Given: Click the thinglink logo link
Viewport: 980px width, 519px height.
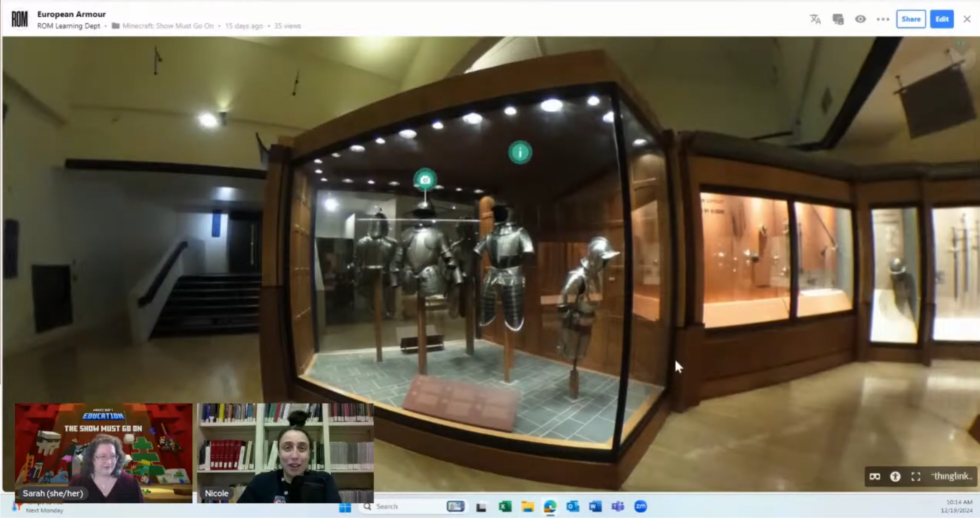Looking at the screenshot, I should point(952,476).
